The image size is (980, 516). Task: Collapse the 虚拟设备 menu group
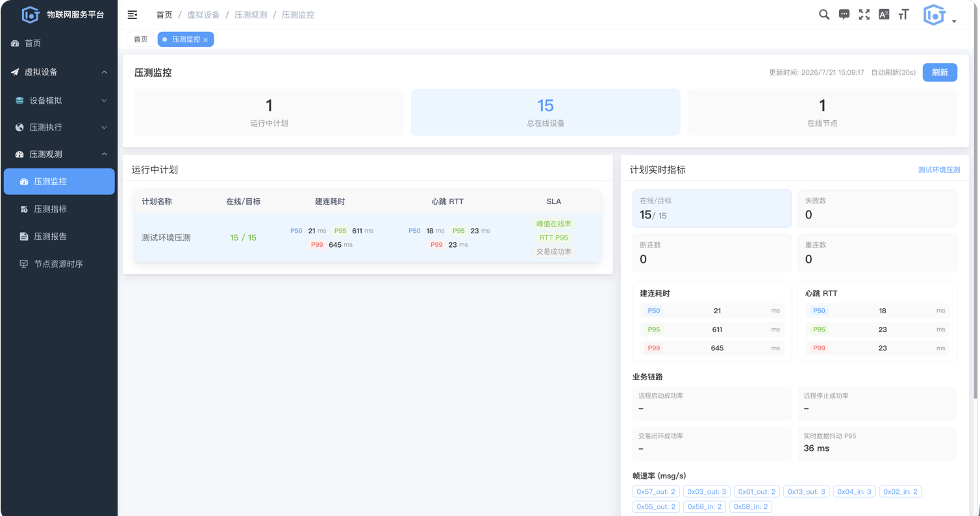tap(59, 72)
